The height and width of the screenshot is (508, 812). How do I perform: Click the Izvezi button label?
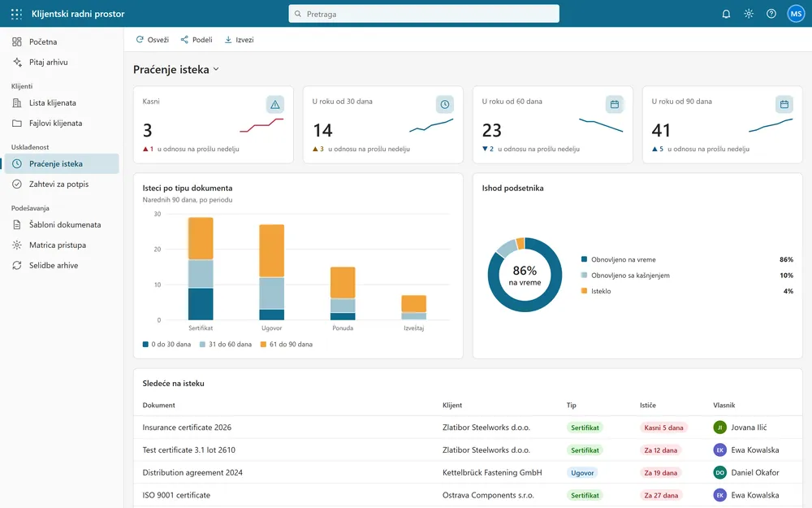coord(244,39)
